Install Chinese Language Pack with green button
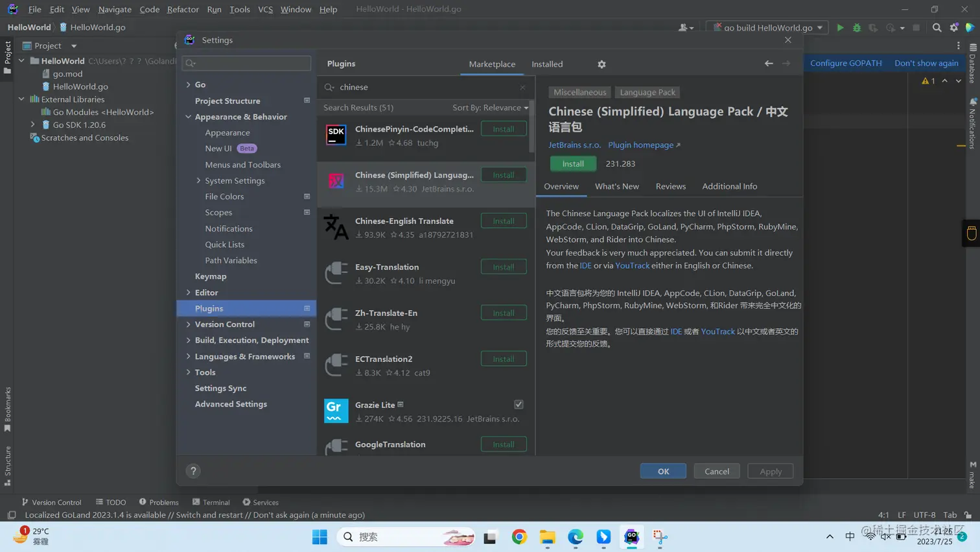 pyautogui.click(x=573, y=164)
